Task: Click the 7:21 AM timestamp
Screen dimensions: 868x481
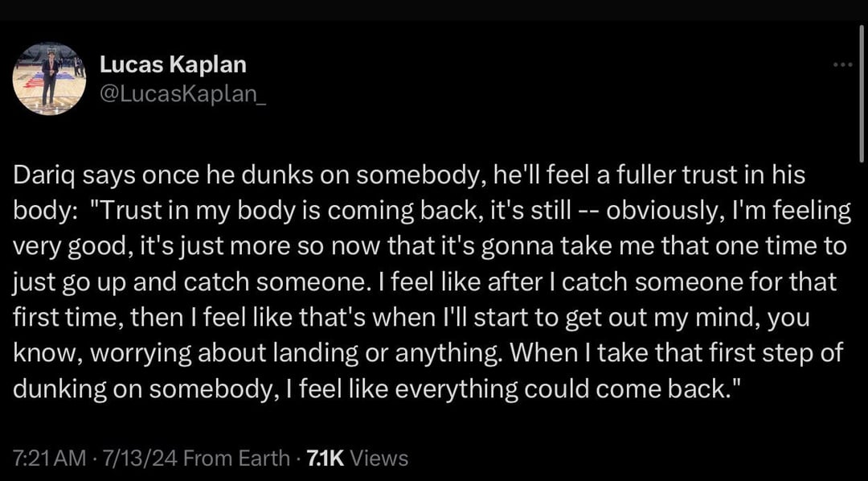Action: pyautogui.click(x=48, y=458)
